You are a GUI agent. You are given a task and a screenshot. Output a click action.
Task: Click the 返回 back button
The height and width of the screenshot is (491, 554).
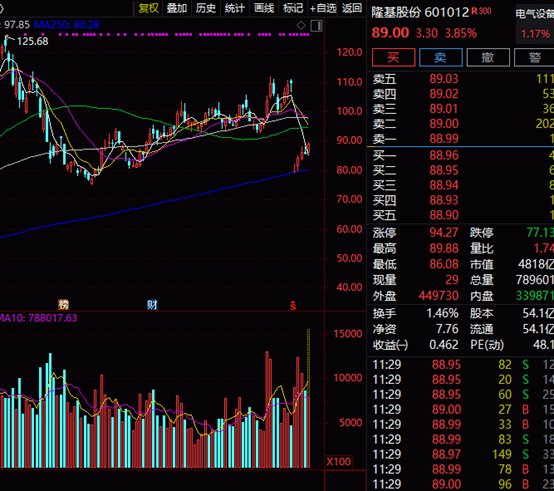pyautogui.click(x=352, y=8)
